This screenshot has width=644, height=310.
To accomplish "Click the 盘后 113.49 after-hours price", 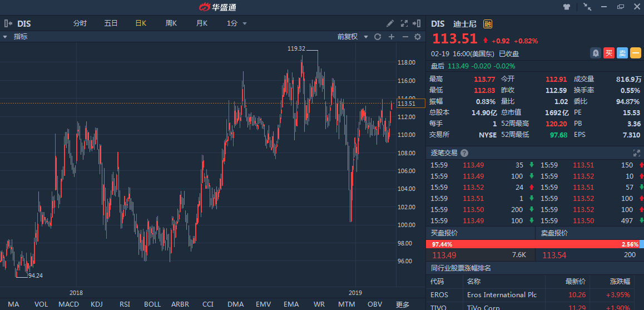I will coord(458,66).
